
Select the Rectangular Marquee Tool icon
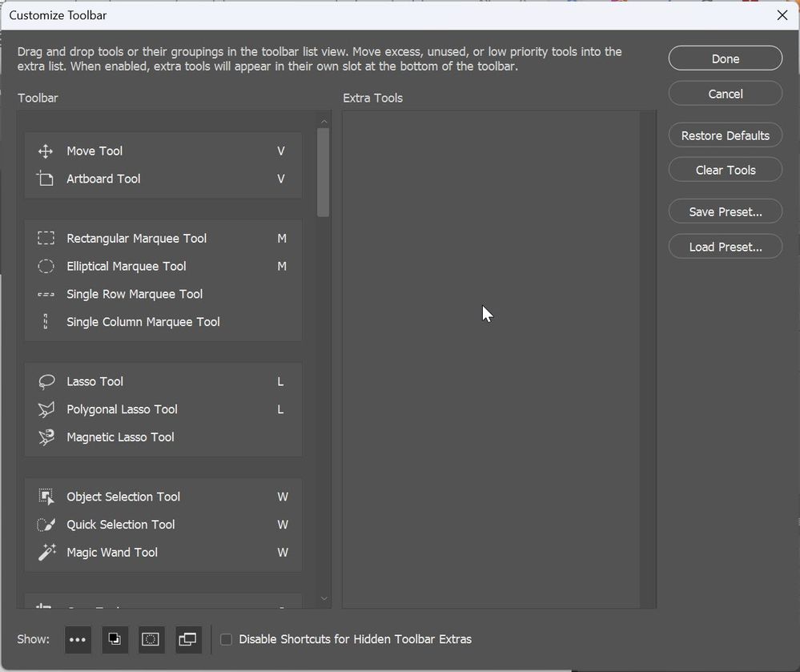click(x=46, y=239)
